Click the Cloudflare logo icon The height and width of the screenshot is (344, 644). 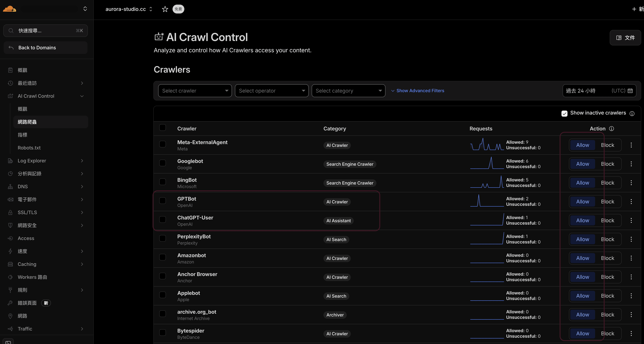pyautogui.click(x=9, y=8)
